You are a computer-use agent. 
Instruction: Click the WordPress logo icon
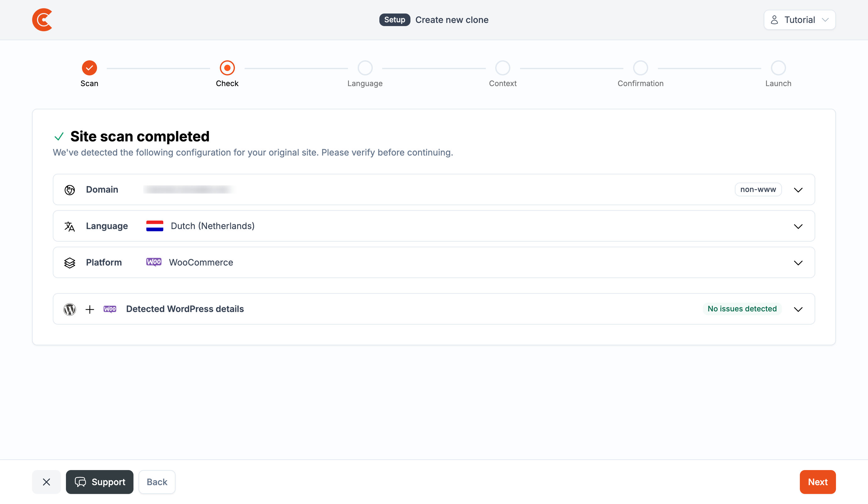[70, 310]
